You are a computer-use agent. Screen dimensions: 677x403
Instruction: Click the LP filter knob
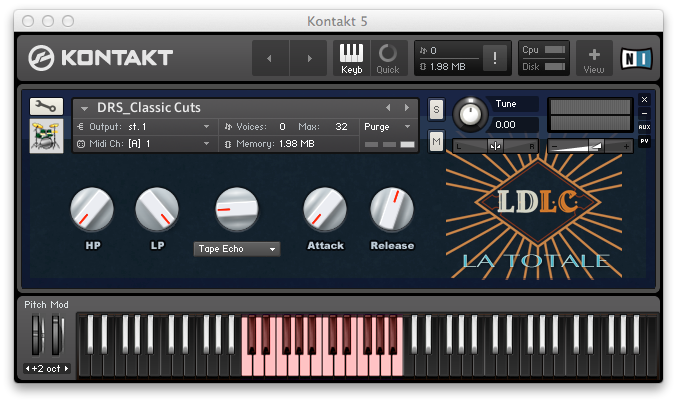[157, 209]
